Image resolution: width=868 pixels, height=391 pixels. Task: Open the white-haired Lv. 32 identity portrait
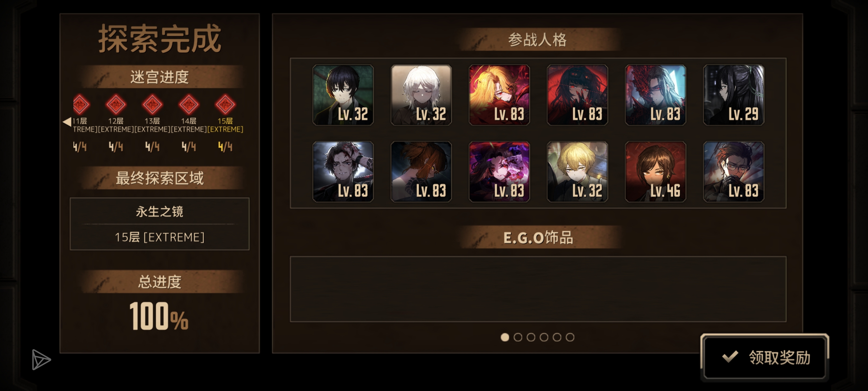421,95
